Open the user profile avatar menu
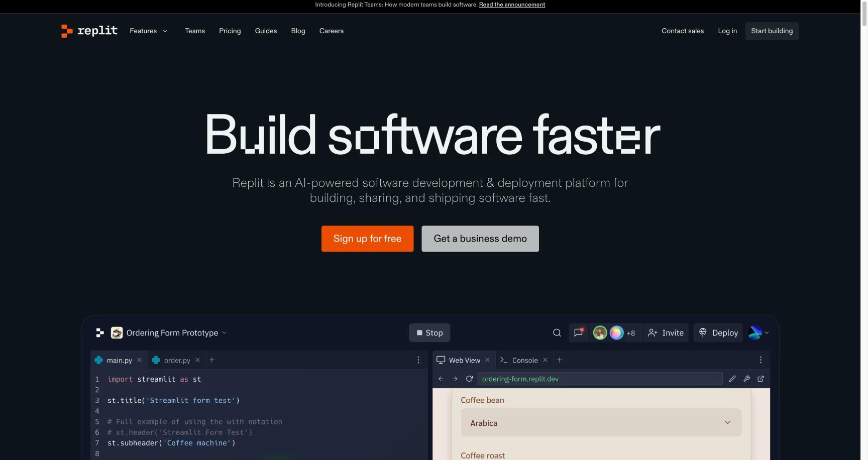 click(x=758, y=332)
